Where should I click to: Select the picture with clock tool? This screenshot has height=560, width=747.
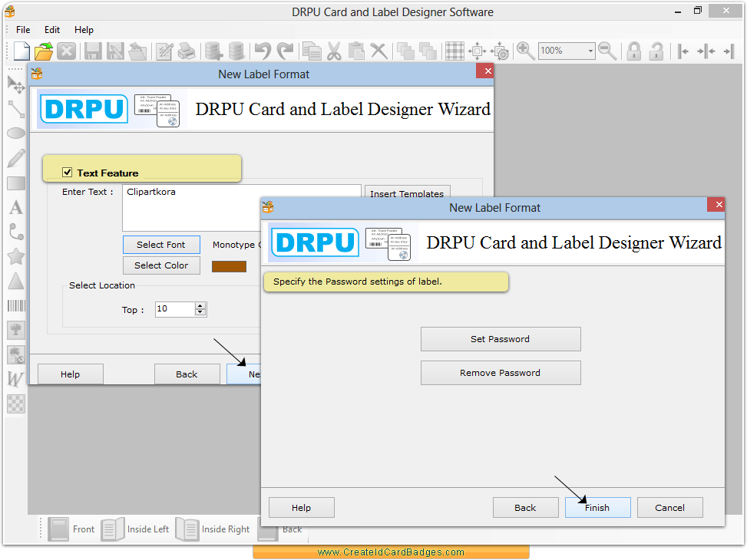click(16, 354)
